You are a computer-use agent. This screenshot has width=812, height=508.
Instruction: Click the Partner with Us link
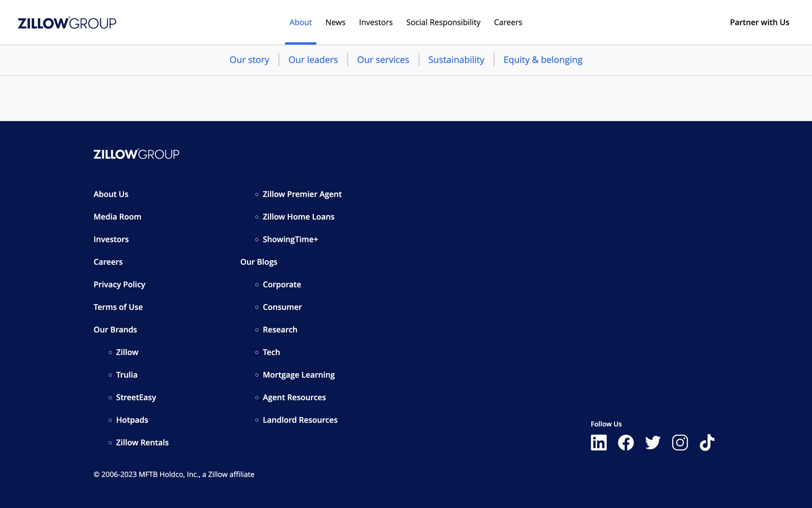click(759, 22)
